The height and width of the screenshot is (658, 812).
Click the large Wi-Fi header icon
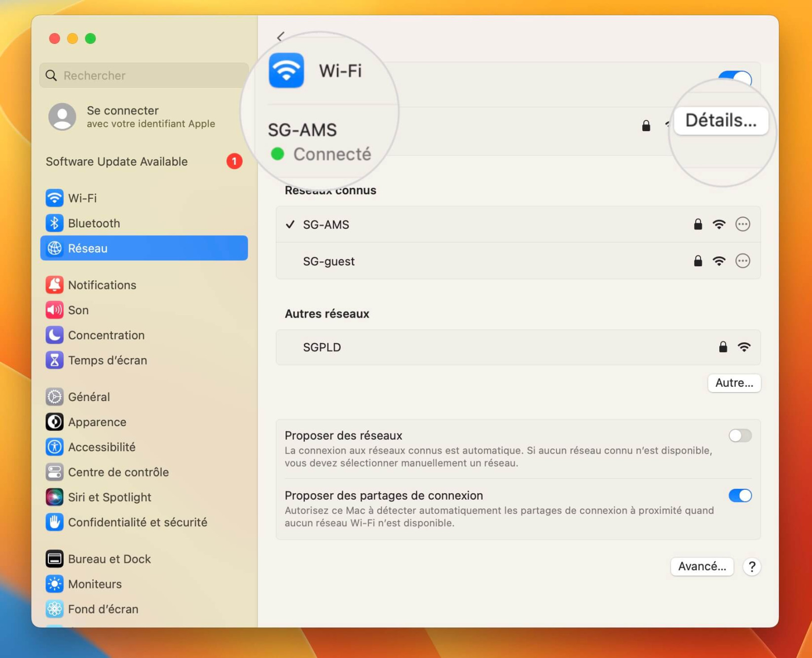[286, 71]
